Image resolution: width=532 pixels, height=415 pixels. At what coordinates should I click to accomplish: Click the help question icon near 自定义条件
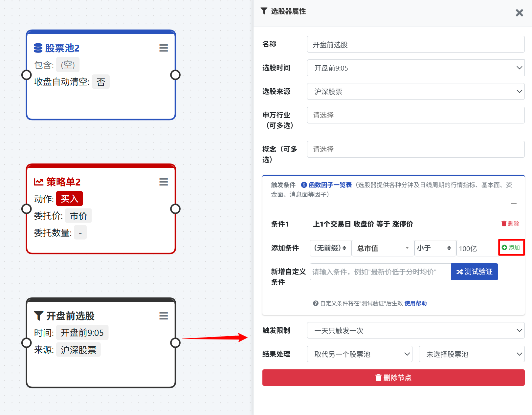tap(316, 303)
